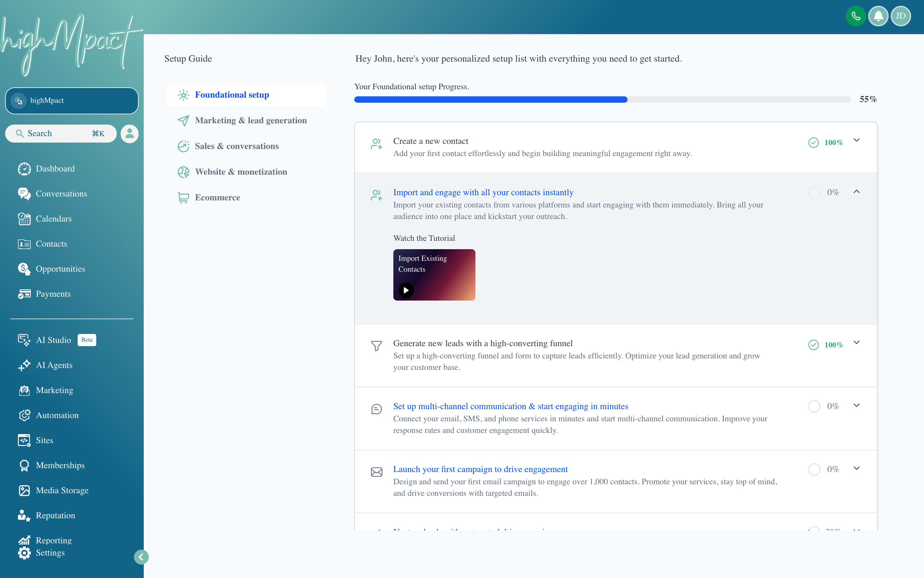Go to Automation
This screenshot has width=924, height=578.
[x=48, y=415]
